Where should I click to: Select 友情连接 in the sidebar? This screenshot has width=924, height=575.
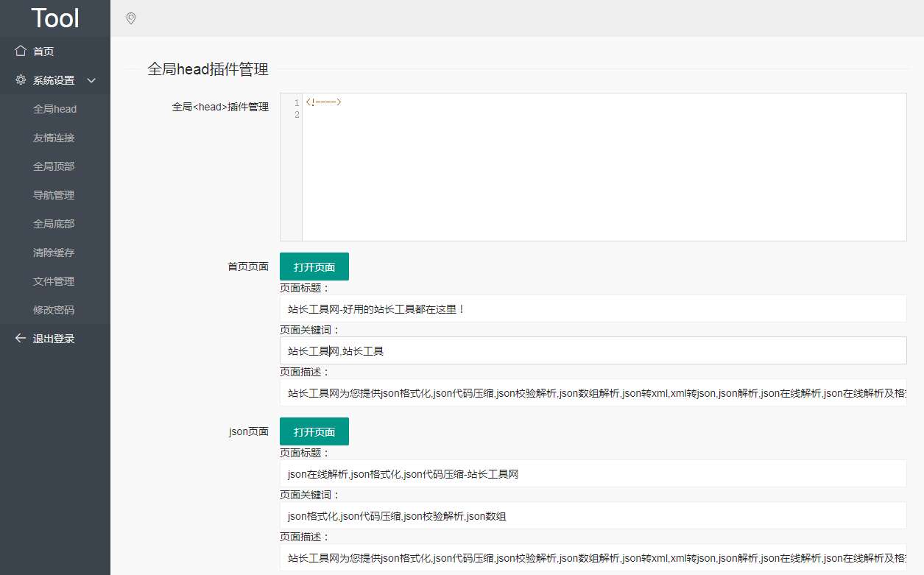[55, 137]
